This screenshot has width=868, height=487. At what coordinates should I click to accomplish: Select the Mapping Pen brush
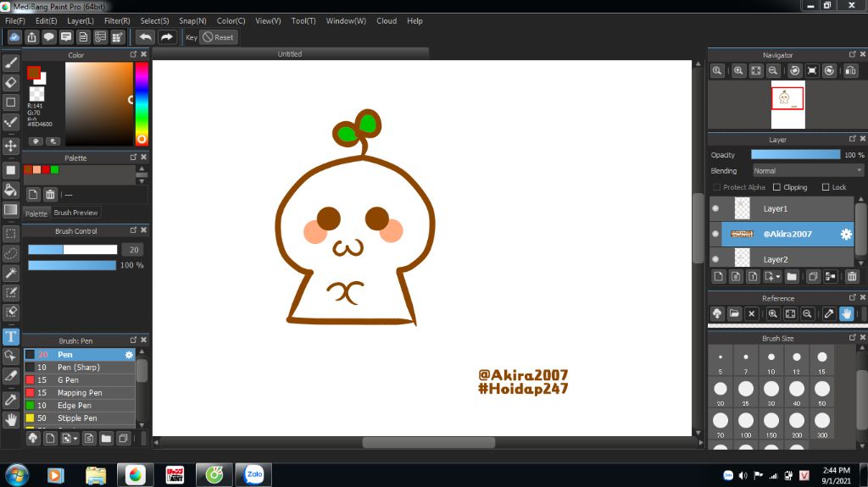click(x=80, y=393)
